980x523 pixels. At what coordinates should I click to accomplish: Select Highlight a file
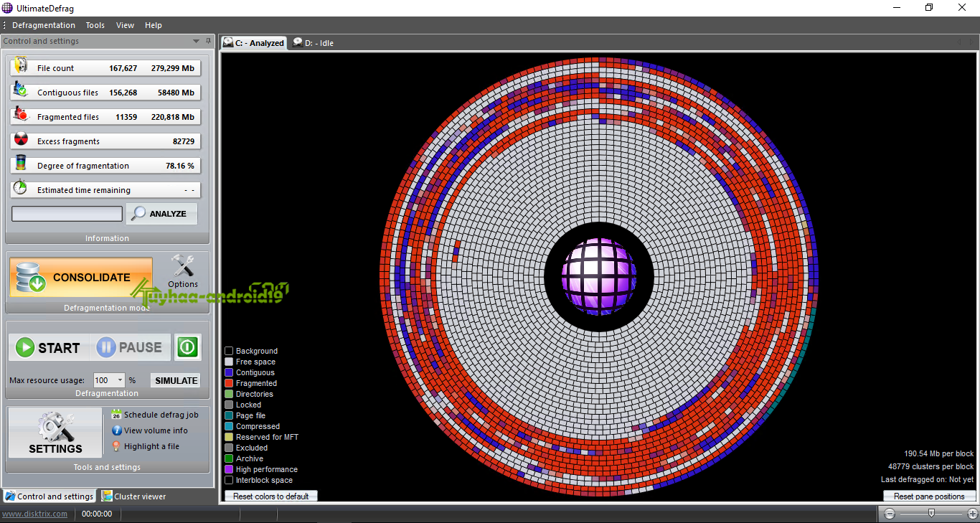146,446
